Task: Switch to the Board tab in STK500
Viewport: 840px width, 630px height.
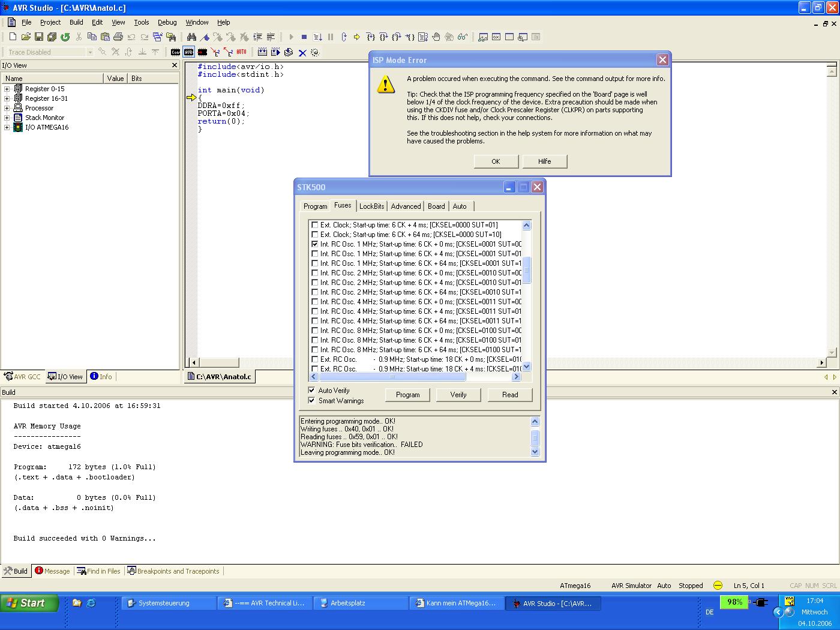Action: click(436, 206)
